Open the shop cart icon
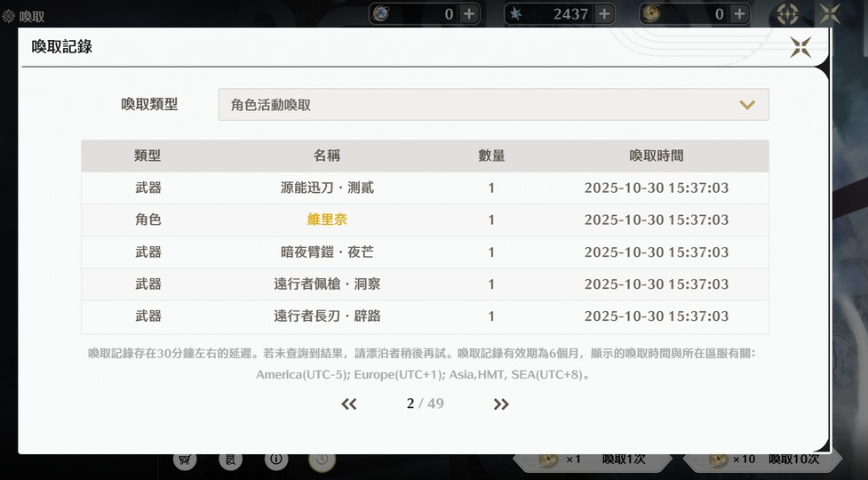 [185, 460]
